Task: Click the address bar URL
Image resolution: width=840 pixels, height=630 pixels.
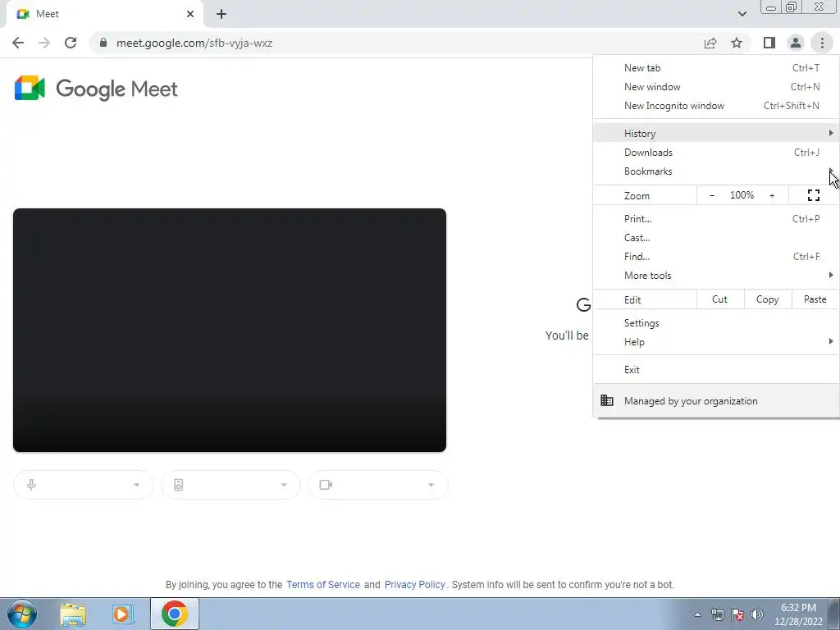Action: point(194,43)
